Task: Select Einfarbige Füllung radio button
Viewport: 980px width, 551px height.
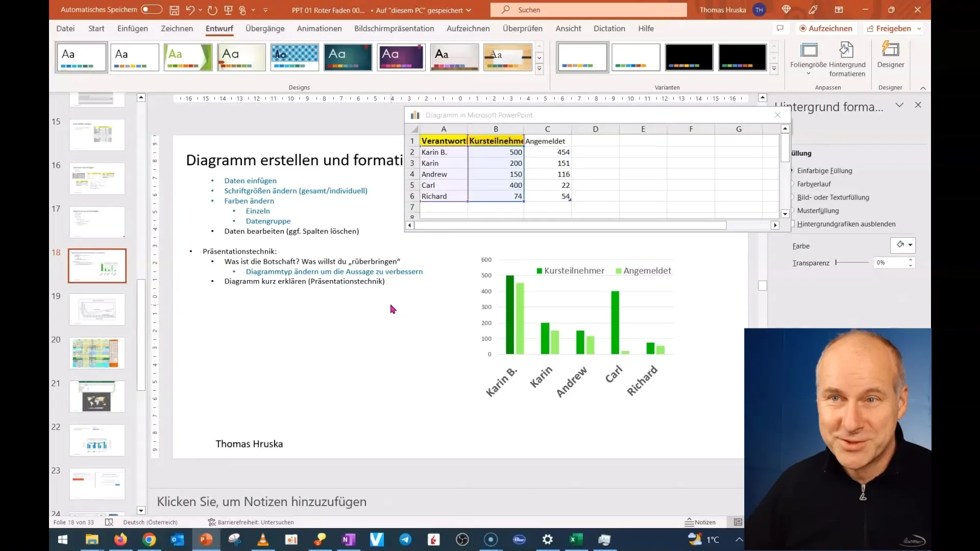Action: tap(792, 170)
